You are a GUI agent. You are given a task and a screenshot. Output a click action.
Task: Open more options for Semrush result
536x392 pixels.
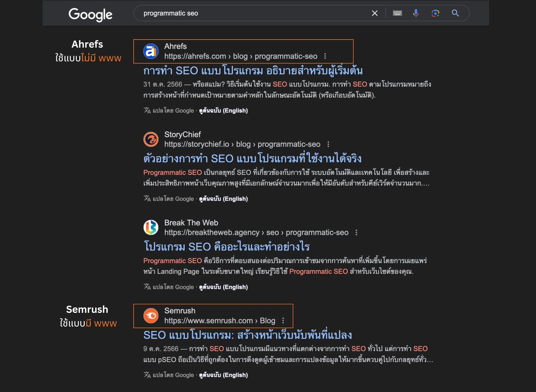tap(283, 320)
